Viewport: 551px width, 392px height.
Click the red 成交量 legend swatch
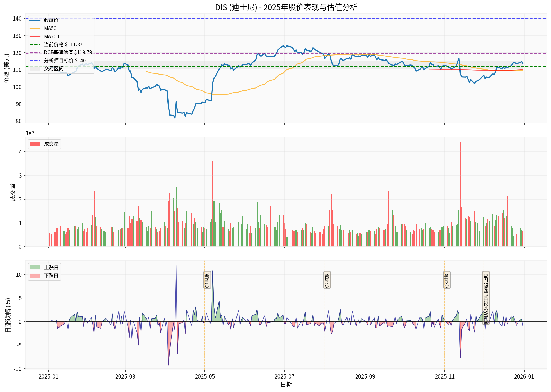coord(35,144)
